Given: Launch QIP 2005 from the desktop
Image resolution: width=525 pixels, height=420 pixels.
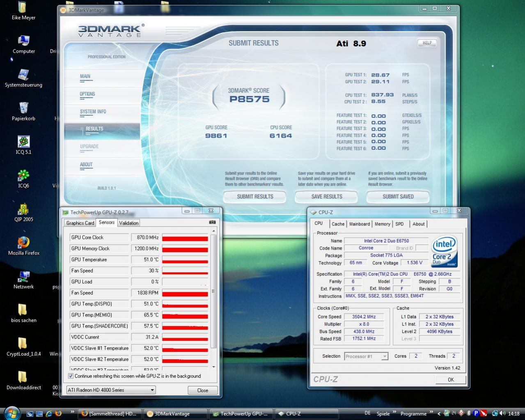Looking at the screenshot, I should [23, 213].
